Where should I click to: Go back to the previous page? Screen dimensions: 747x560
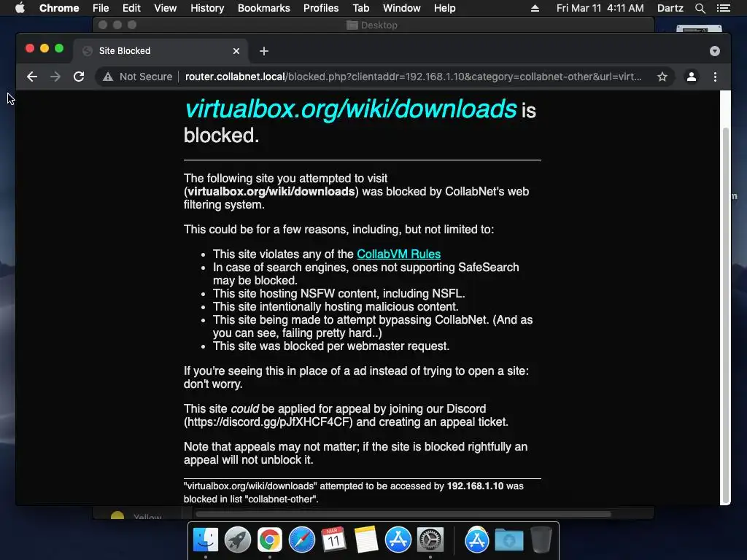(32, 77)
